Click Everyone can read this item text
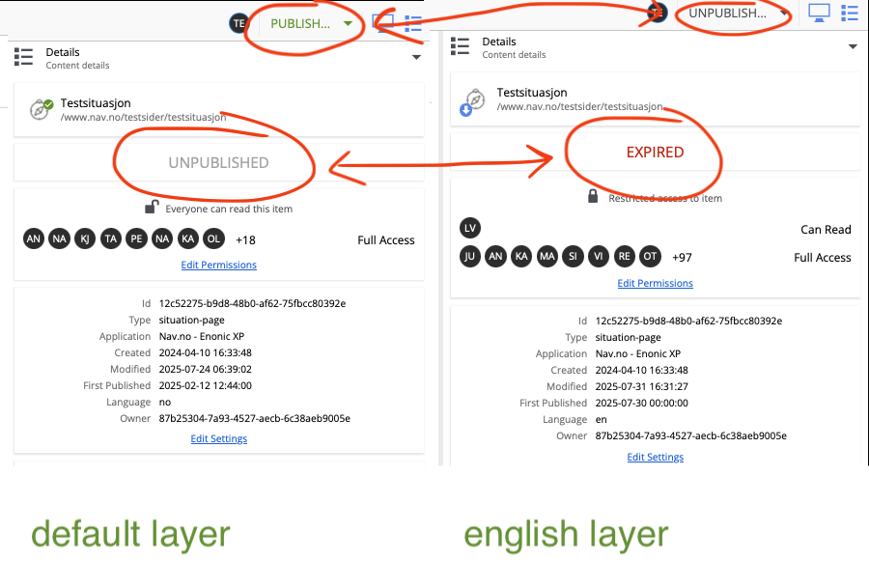The height and width of the screenshot is (588, 869). (229, 209)
